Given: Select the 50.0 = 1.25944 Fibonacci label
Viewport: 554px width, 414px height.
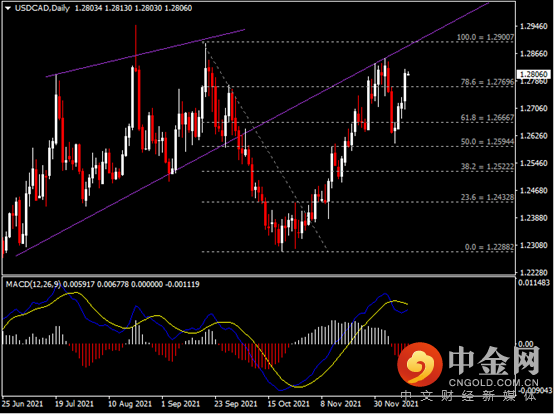Looking at the screenshot, I should click(x=487, y=142).
